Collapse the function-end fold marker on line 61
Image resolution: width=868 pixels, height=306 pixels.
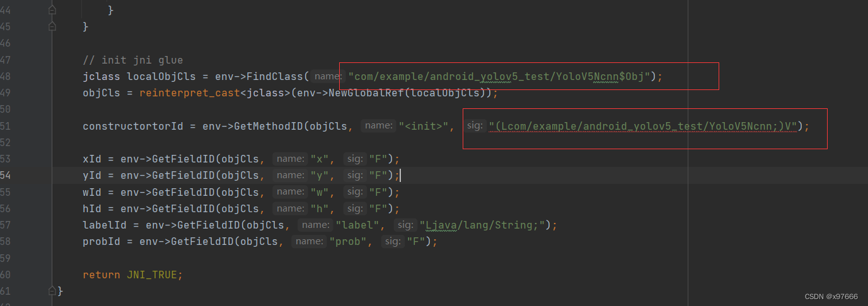point(52,291)
